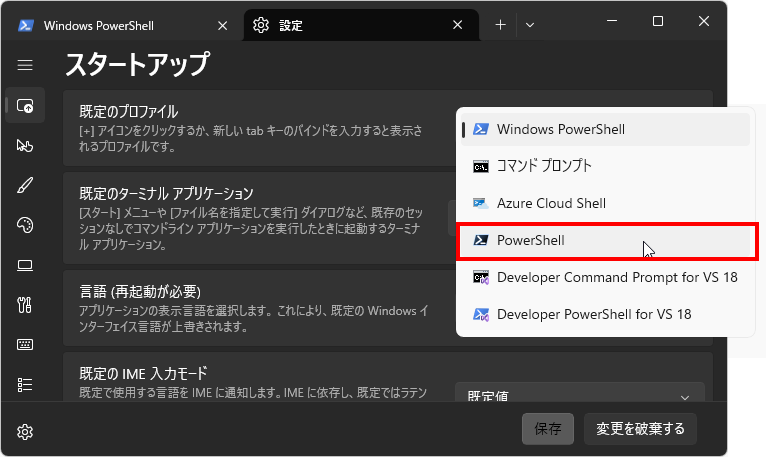Screen dimensions: 766x457
Task: Open the hamburger navigation menu
Action: pyautogui.click(x=25, y=65)
